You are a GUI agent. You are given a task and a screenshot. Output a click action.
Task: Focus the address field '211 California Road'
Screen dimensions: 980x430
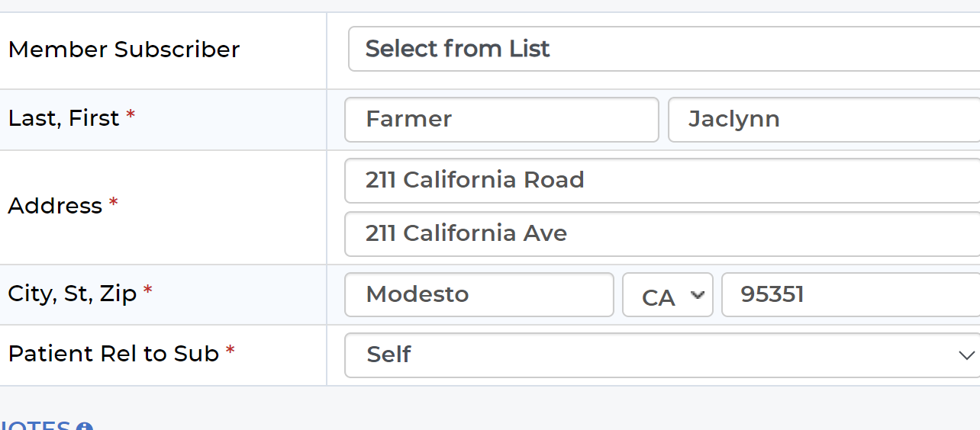pyautogui.click(x=662, y=181)
